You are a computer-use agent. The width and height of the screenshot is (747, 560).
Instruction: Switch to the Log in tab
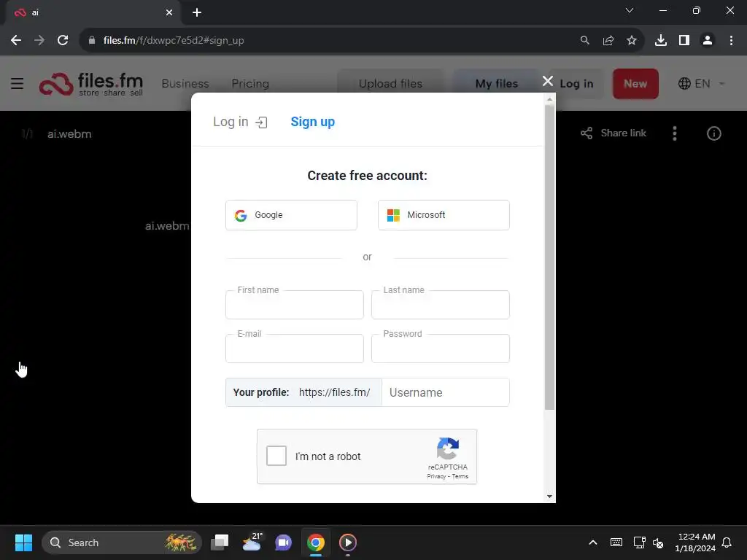[x=240, y=122]
